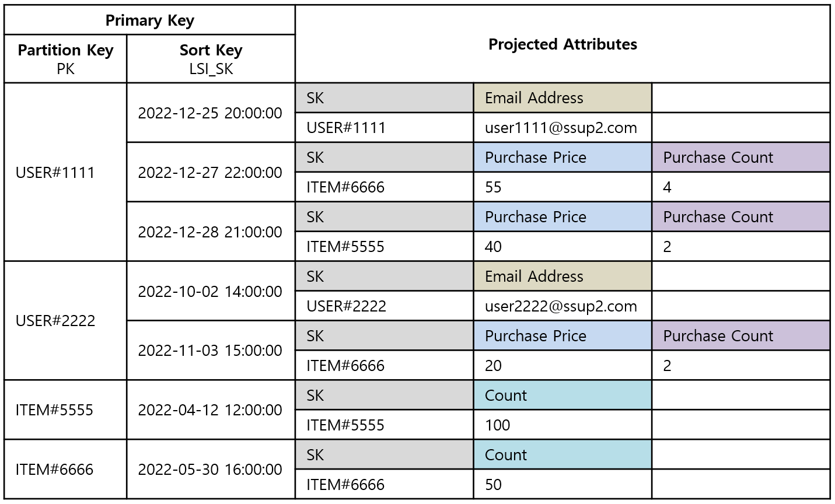Select the Count label above value 100
This screenshot has width=835, height=504.
click(x=563, y=395)
